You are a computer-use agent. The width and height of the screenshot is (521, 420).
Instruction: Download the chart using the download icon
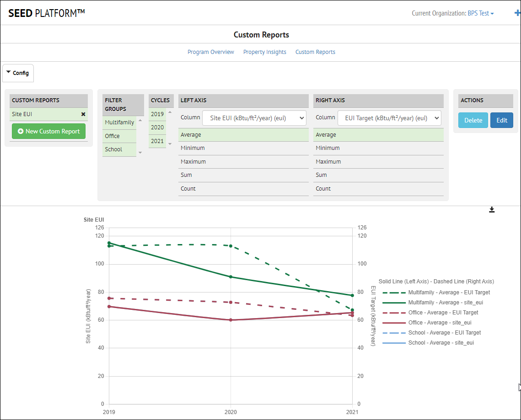coord(492,209)
